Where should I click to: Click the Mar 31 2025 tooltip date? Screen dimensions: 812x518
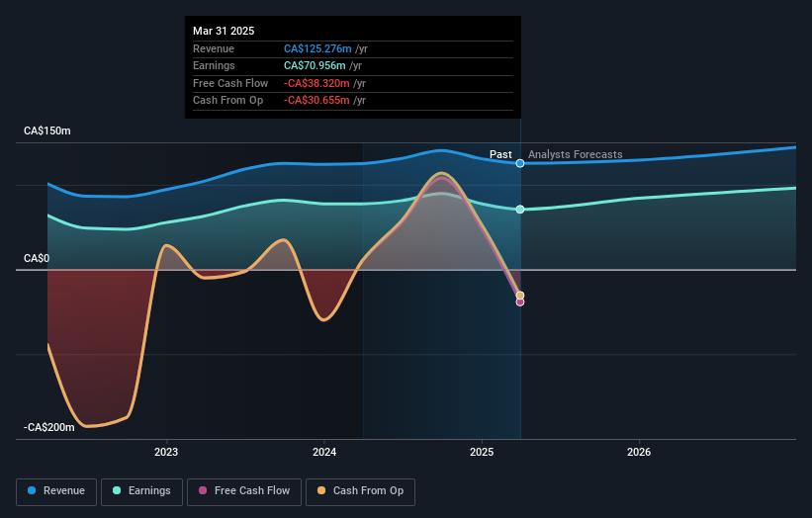pyautogui.click(x=224, y=31)
